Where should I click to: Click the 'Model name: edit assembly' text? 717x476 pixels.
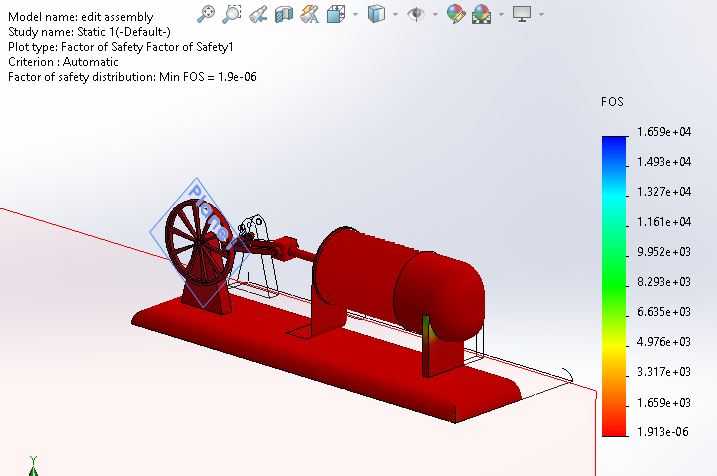pyautogui.click(x=81, y=17)
